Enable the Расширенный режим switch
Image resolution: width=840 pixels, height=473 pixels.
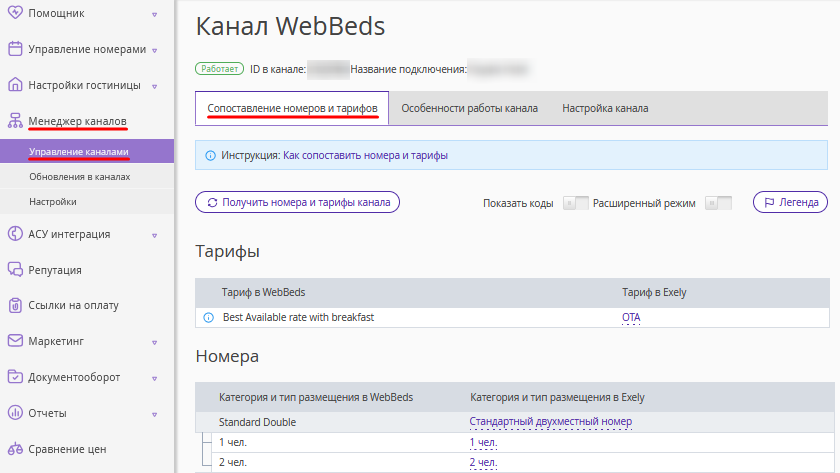[x=718, y=203]
